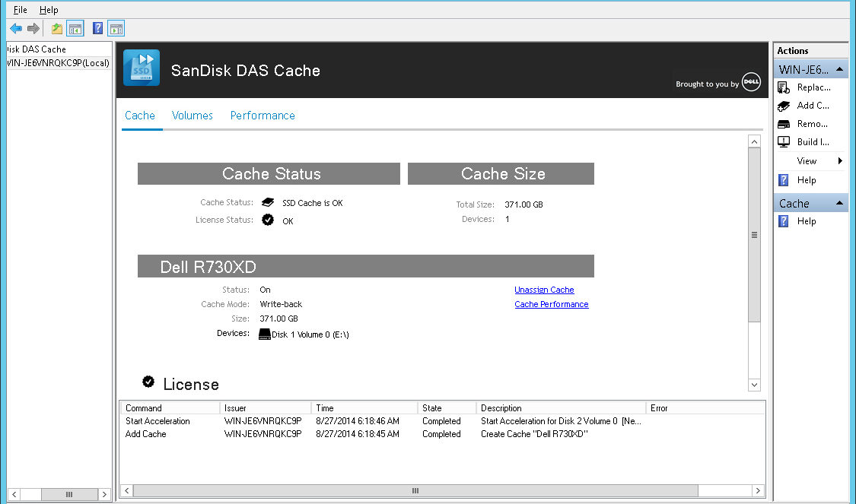The image size is (856, 504).
Task: Click 'Disk 1 Volume 0 (E:\)' device text
Action: tap(310, 334)
